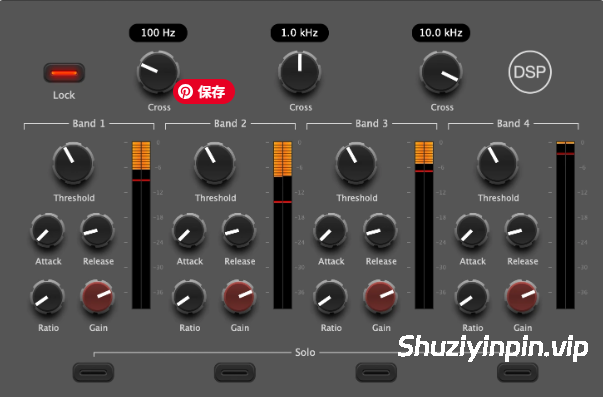Solo Band 3 with its Solo button
The width and height of the screenshot is (603, 397).
(376, 372)
